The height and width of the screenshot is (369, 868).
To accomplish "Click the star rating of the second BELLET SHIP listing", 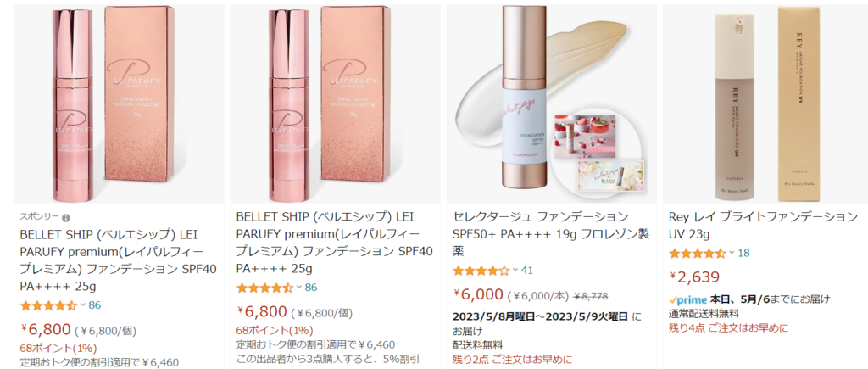I will tap(264, 288).
